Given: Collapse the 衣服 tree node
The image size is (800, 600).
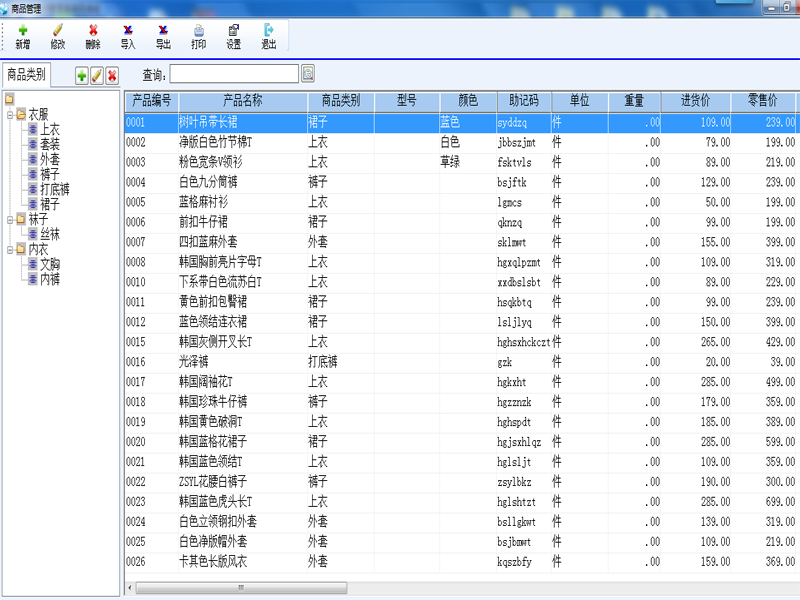Looking at the screenshot, I should click(x=9, y=114).
